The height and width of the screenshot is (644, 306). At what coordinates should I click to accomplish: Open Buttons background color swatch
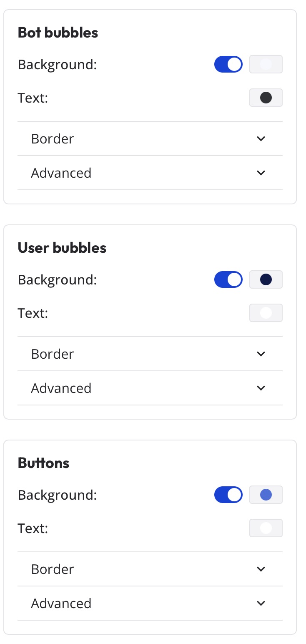tap(266, 495)
